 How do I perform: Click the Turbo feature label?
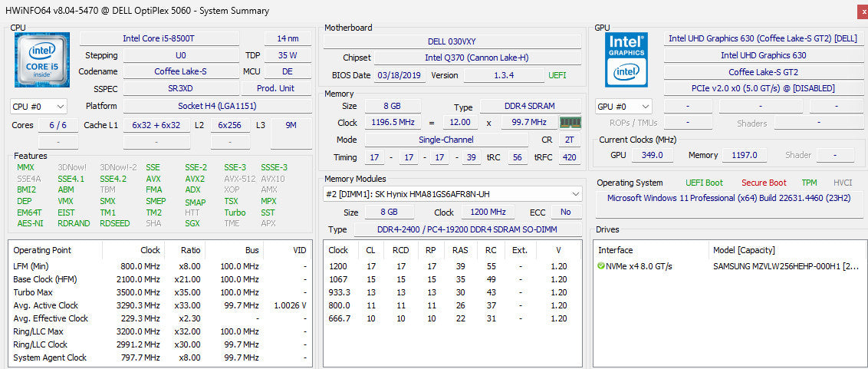point(235,213)
